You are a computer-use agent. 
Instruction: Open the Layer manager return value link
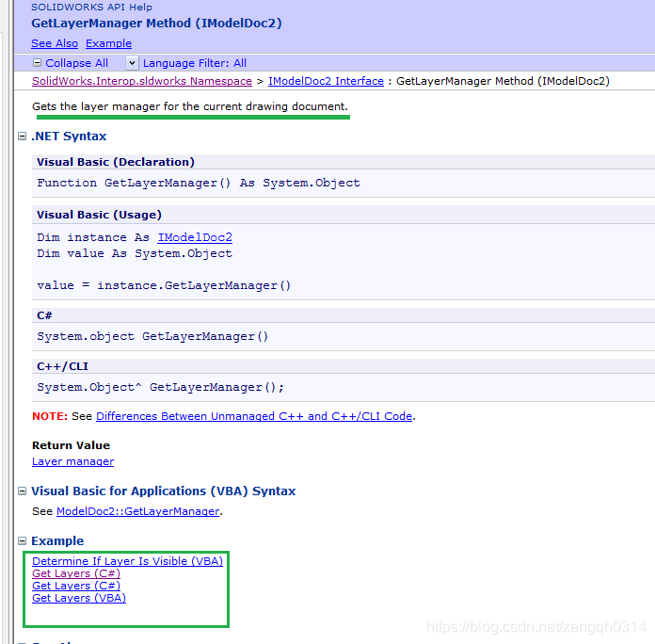point(72,461)
